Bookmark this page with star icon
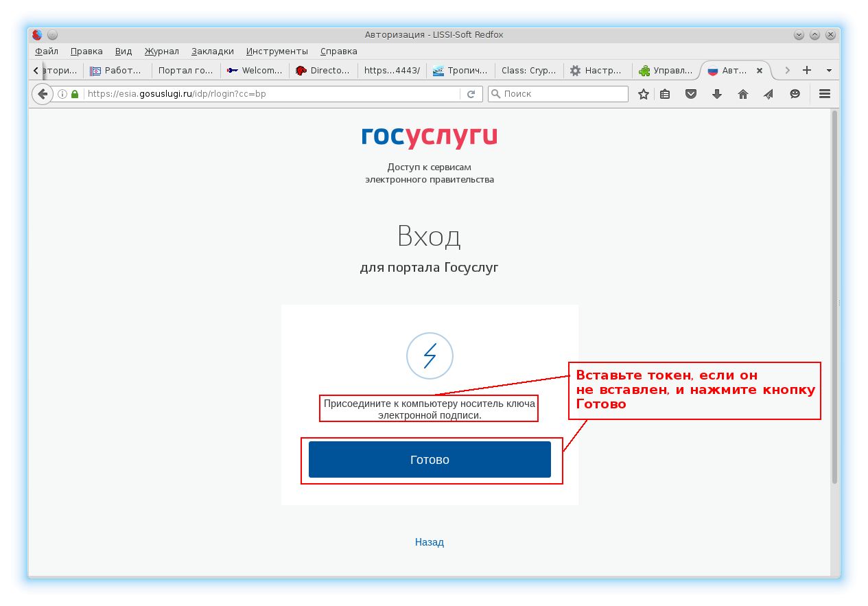The width and height of the screenshot is (868, 606). pos(643,94)
